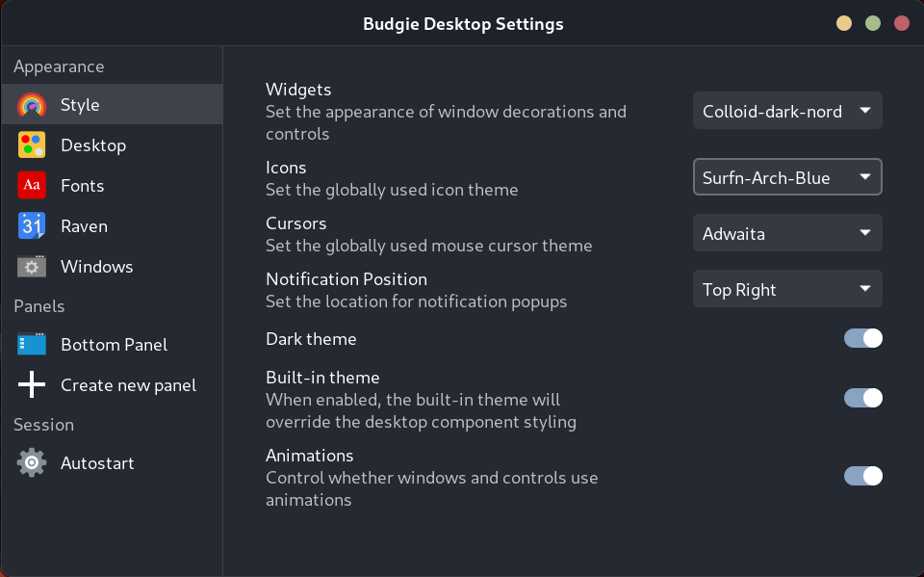Viewport: 924px width, 577px height.
Task: Turn off the Dark theme switch
Action: 862,338
